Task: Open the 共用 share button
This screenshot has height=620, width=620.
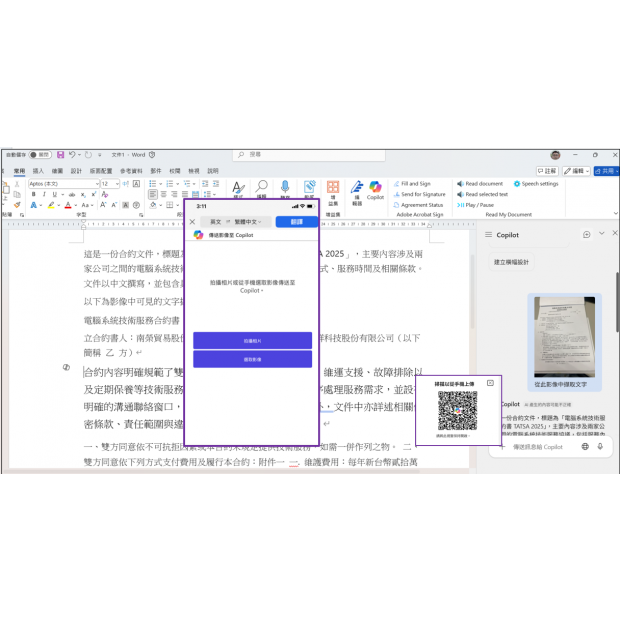Action: (606, 171)
